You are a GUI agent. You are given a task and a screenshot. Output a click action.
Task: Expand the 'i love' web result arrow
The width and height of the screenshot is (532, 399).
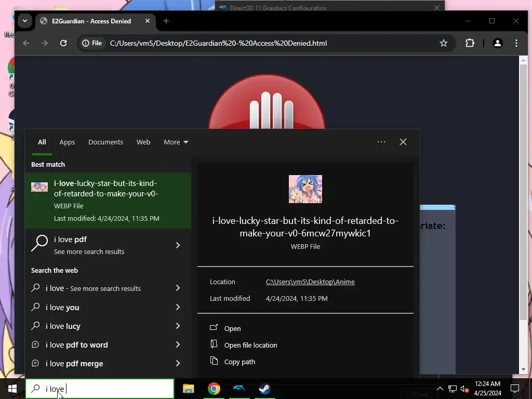[x=178, y=288]
